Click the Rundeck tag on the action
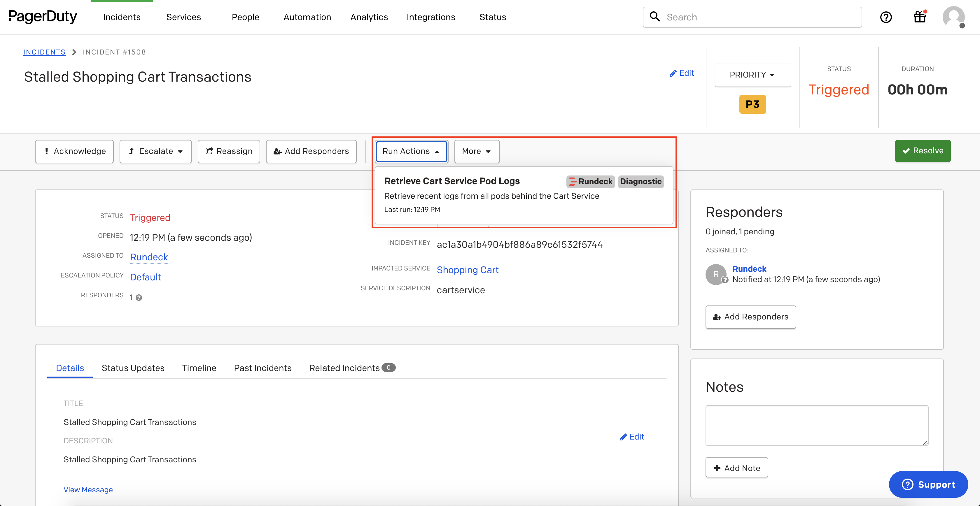This screenshot has width=980, height=506. click(590, 182)
